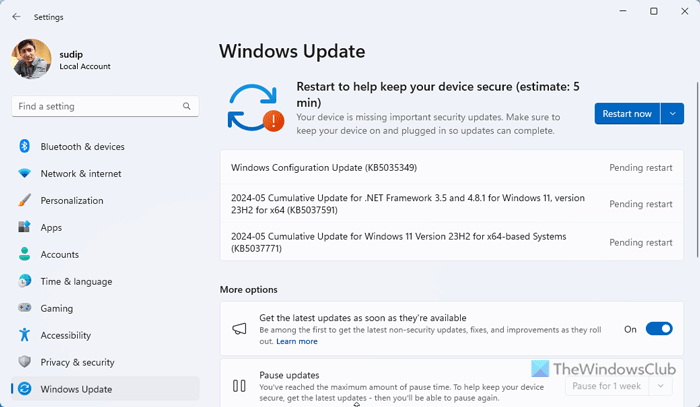Minimize the Settings window
This screenshot has width=700, height=407.
click(x=623, y=11)
